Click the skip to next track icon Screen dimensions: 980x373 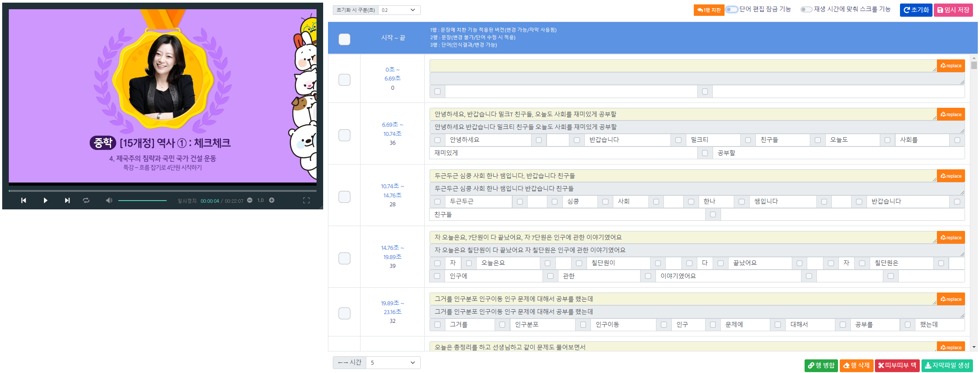[x=67, y=200]
